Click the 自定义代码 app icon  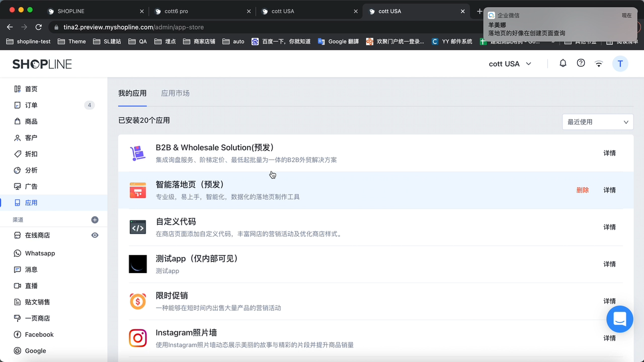pyautogui.click(x=138, y=227)
